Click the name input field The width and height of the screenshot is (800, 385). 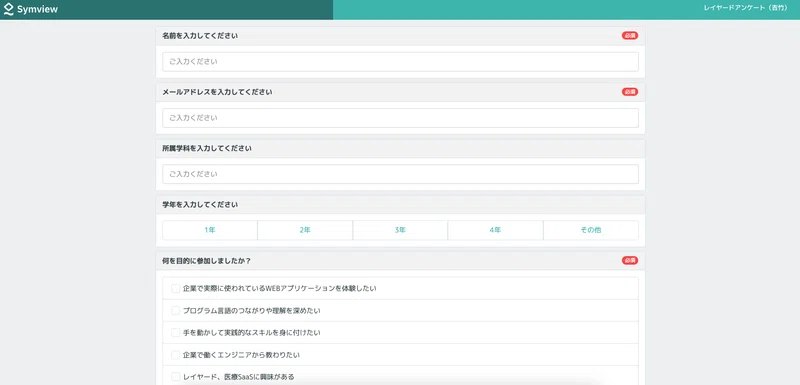click(x=400, y=62)
